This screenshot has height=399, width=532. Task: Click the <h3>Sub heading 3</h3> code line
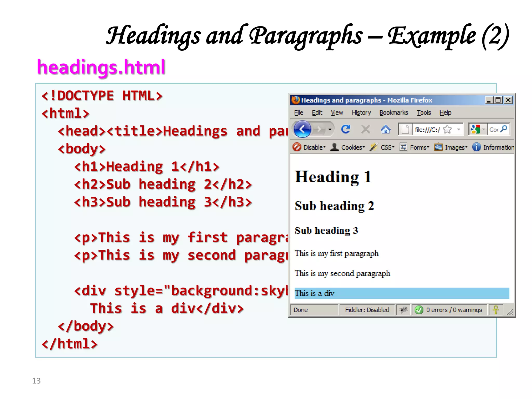[x=163, y=202]
